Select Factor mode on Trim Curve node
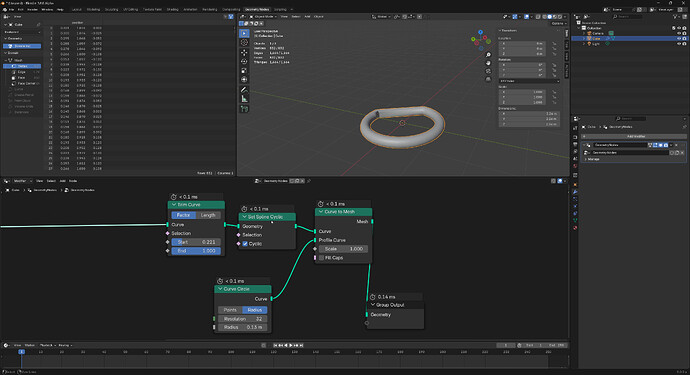Viewport: 690px width, 375px height. (x=184, y=215)
